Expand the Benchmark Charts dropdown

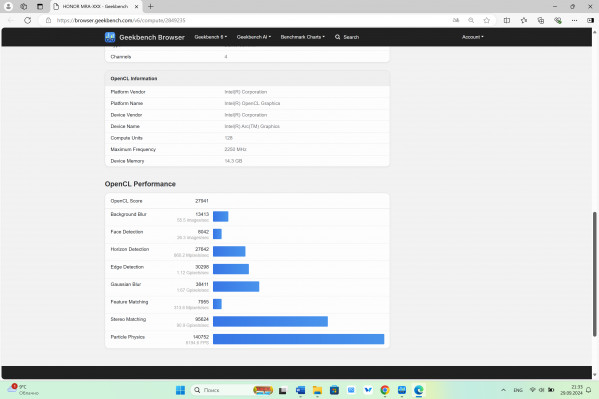[x=303, y=37]
